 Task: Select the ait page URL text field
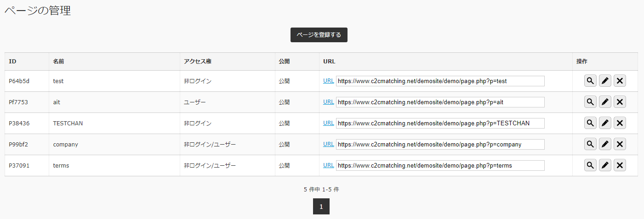click(440, 102)
